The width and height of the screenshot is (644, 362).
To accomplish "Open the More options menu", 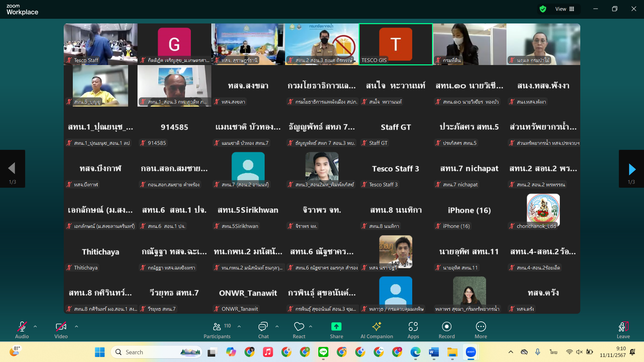I will point(481,330).
